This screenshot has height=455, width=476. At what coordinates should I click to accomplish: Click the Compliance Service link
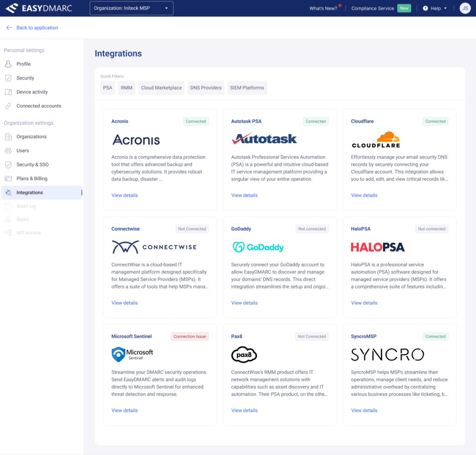coord(372,8)
